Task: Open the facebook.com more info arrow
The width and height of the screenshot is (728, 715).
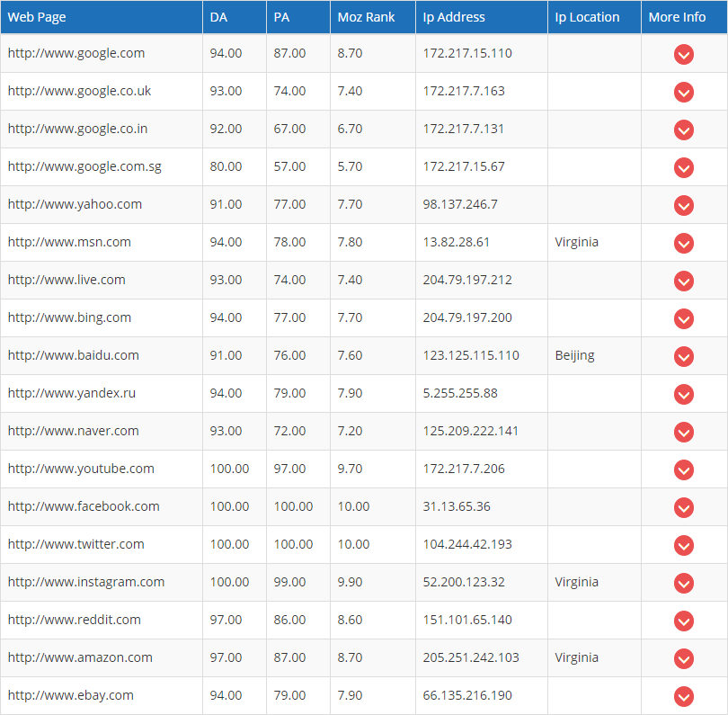Action: pyautogui.click(x=683, y=508)
